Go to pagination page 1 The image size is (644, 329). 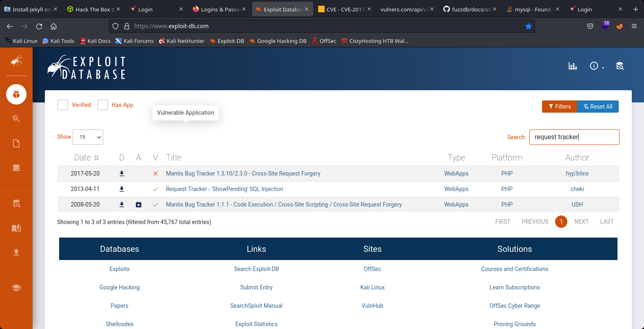coord(561,222)
